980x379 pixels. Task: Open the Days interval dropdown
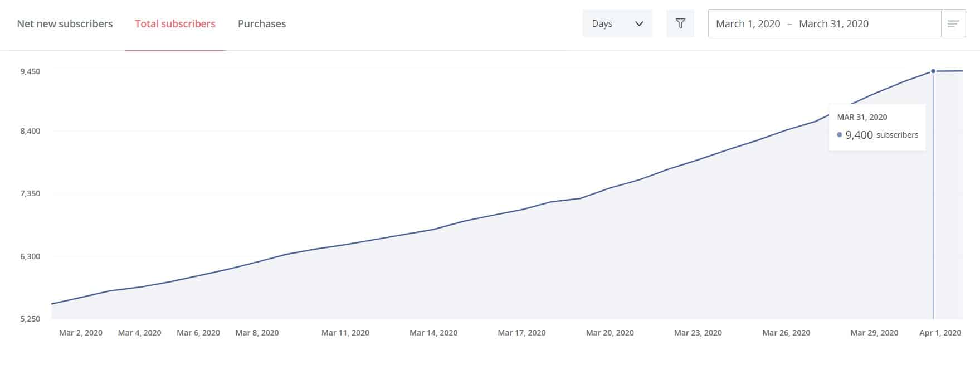point(617,23)
